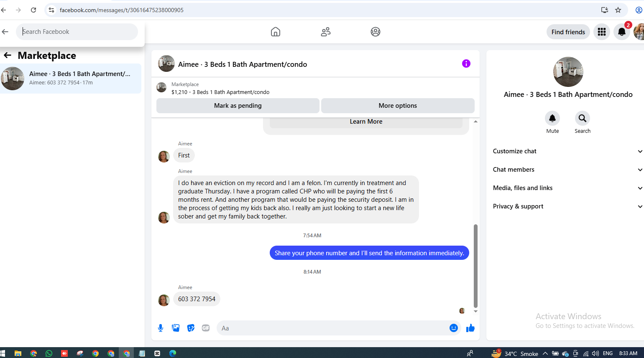Screen dimensions: 644x358
Task: Click the chat scroll down arrow
Action: 475,311
